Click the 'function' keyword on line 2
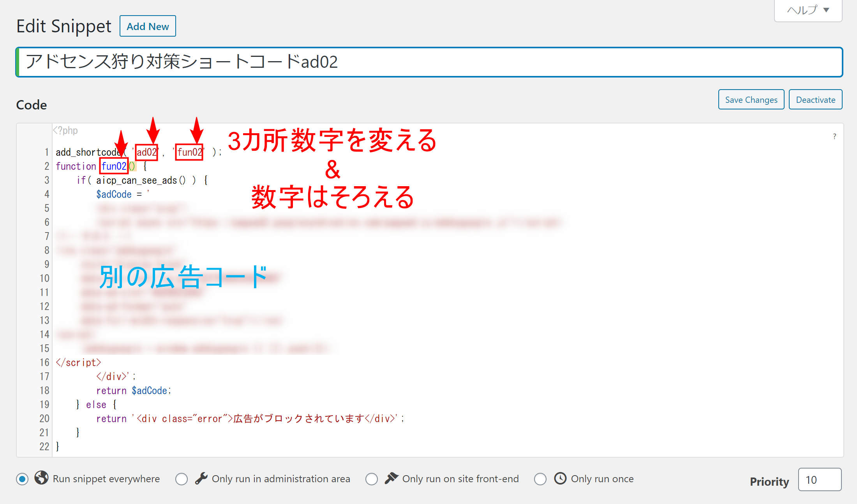 pos(76,166)
